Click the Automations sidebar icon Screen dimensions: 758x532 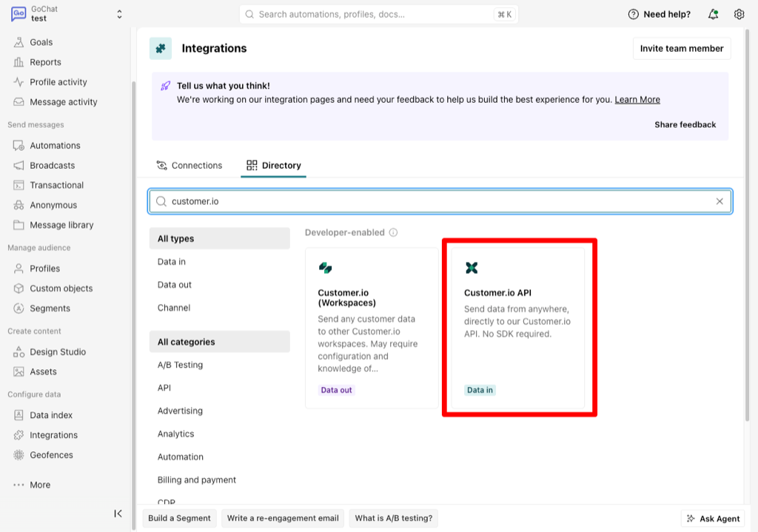19,146
